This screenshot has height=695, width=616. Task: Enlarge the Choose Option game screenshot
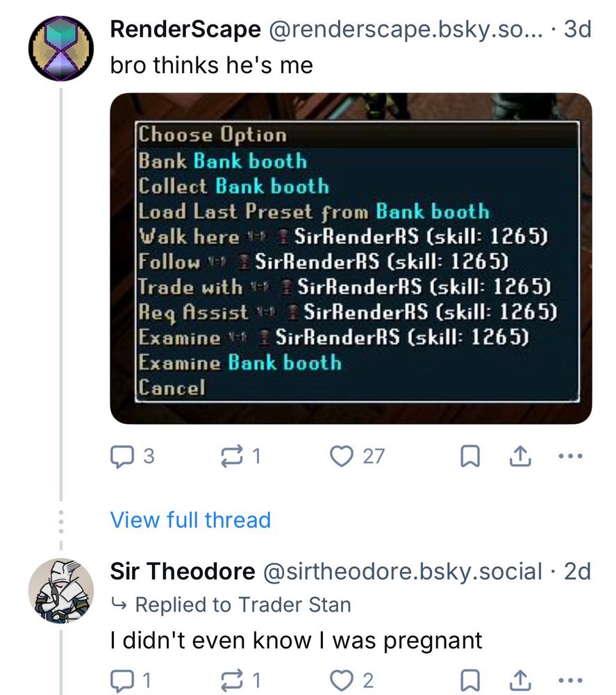(x=351, y=259)
